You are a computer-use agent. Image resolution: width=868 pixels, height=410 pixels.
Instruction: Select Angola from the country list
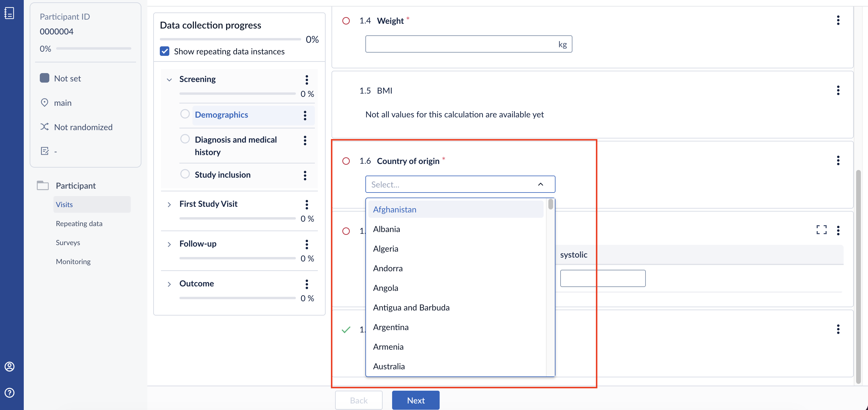tap(456, 288)
